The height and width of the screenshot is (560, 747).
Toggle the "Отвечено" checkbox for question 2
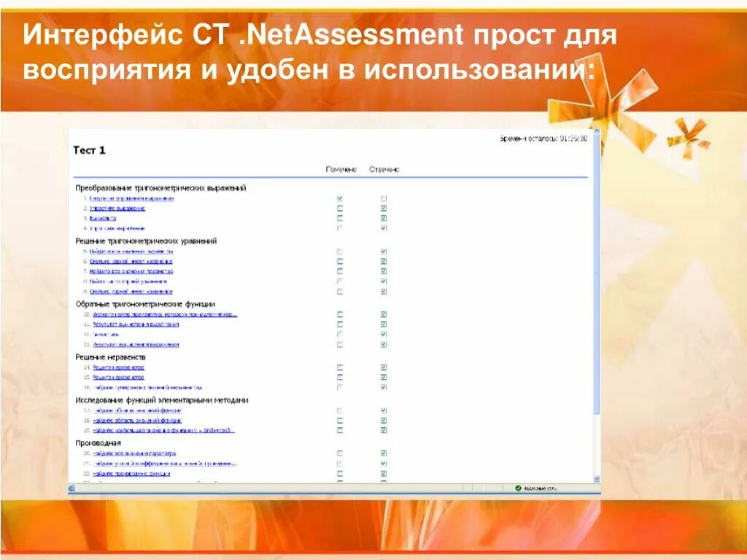click(x=384, y=208)
